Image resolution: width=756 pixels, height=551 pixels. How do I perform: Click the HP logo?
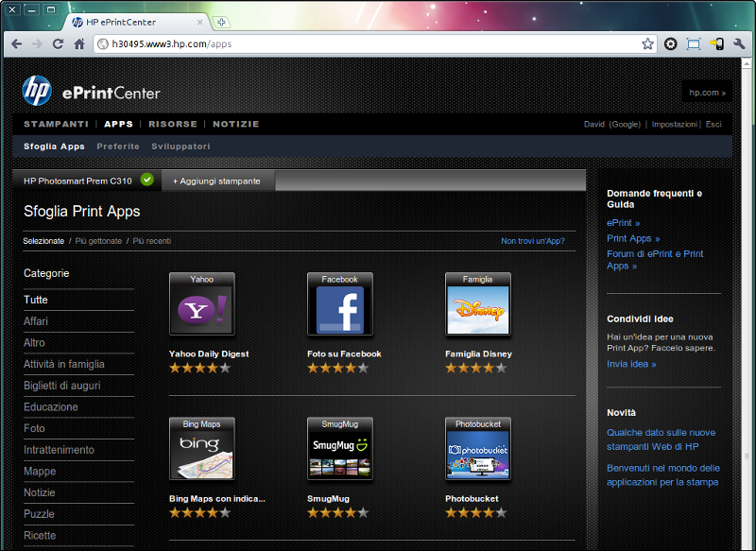pyautogui.click(x=37, y=91)
